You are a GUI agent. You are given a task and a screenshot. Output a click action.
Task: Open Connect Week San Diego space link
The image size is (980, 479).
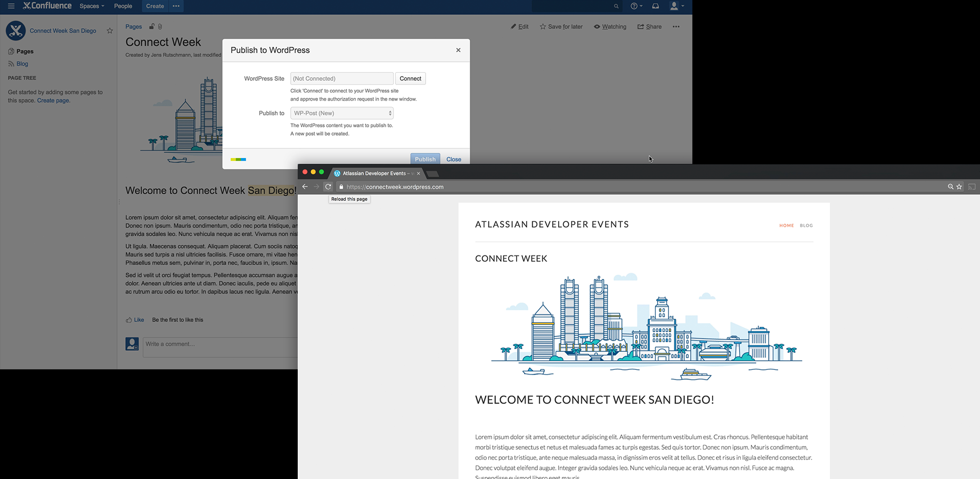(63, 31)
